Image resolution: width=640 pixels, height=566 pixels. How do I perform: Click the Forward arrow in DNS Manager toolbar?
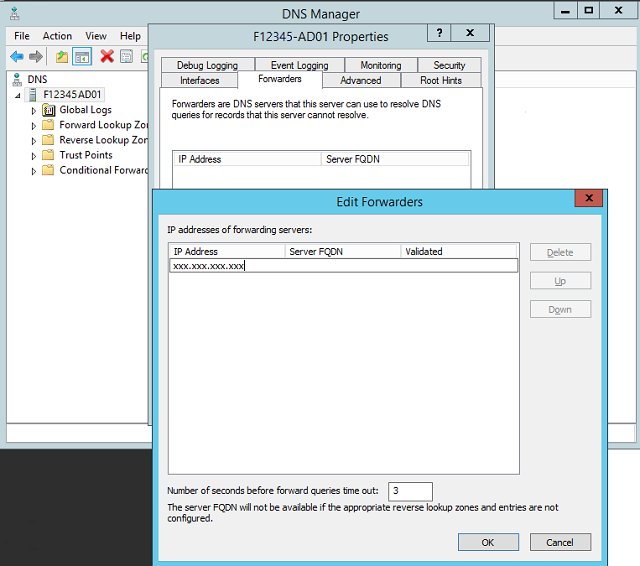pyautogui.click(x=36, y=56)
